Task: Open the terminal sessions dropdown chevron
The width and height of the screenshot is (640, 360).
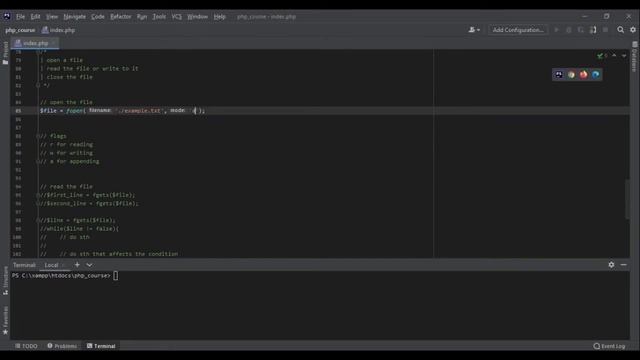Action: (89, 265)
